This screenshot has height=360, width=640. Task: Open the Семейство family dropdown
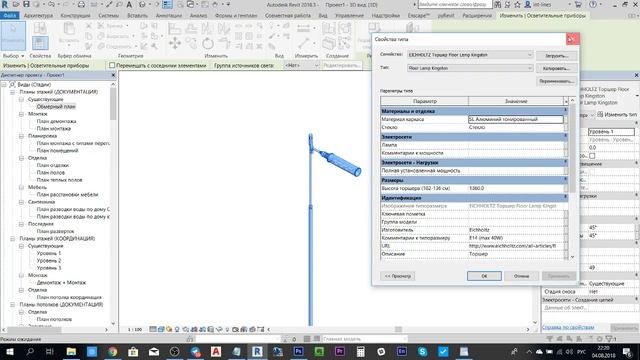click(x=470, y=55)
